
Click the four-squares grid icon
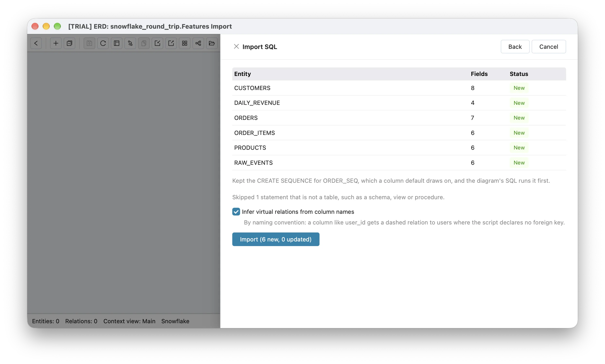pos(185,43)
